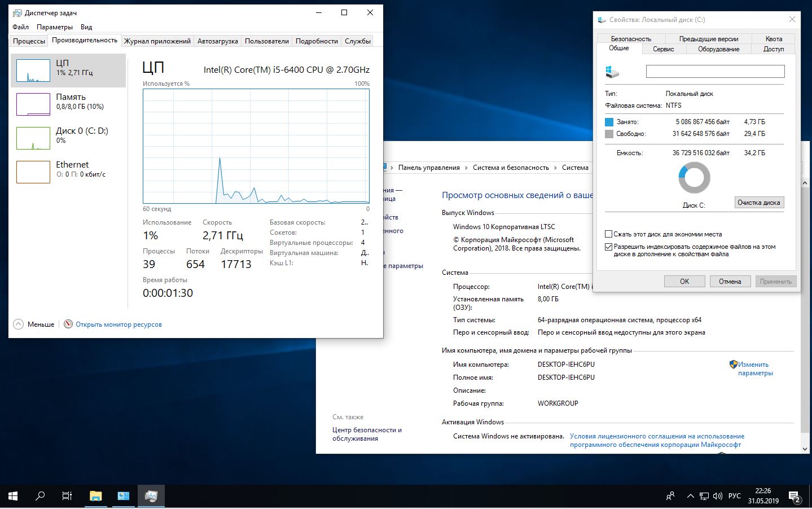This screenshot has height=509, width=812.
Task: Click the disk properties title bar icon
Action: [602, 20]
